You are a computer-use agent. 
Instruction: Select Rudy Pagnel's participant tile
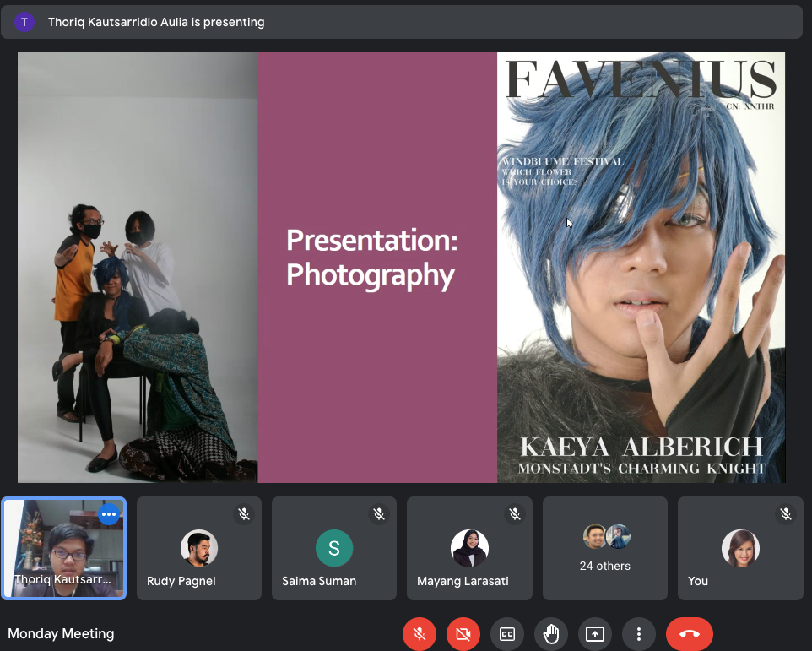pyautogui.click(x=199, y=549)
